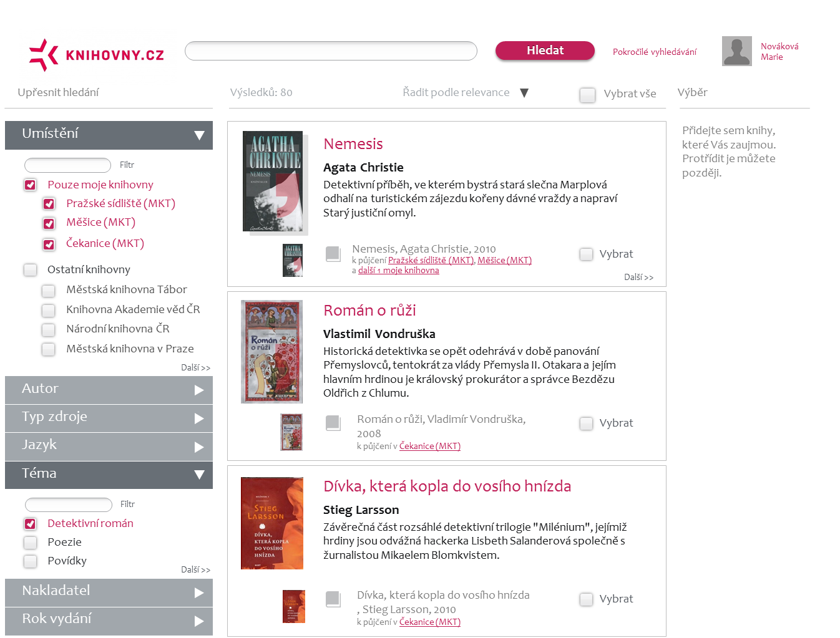Image resolution: width=840 pixels, height=638 pixels.
Task: Expand the Autor filter section
Action: pos(109,390)
